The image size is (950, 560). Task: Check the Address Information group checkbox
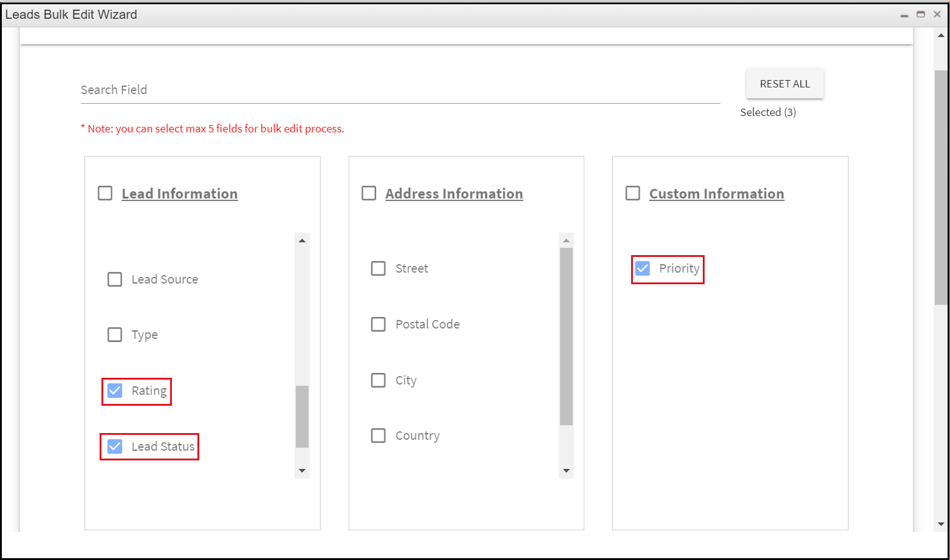369,193
